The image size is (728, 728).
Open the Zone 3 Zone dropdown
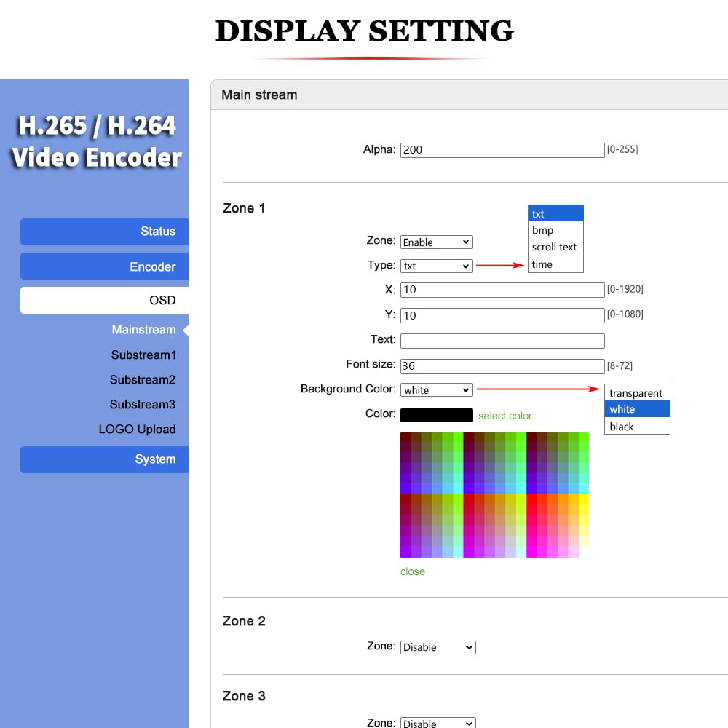(x=437, y=723)
